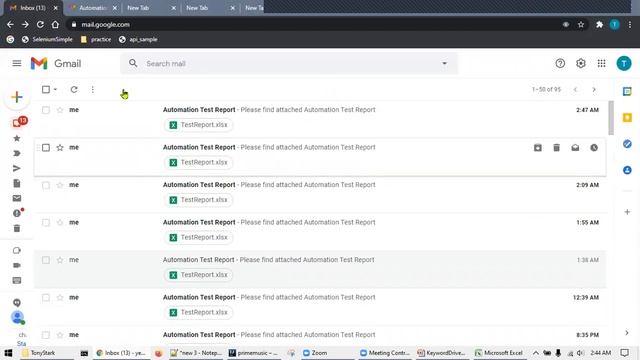Viewport: 640px width, 360px height.
Task: Select checkbox of 2:47 AM email
Action: tap(46, 110)
